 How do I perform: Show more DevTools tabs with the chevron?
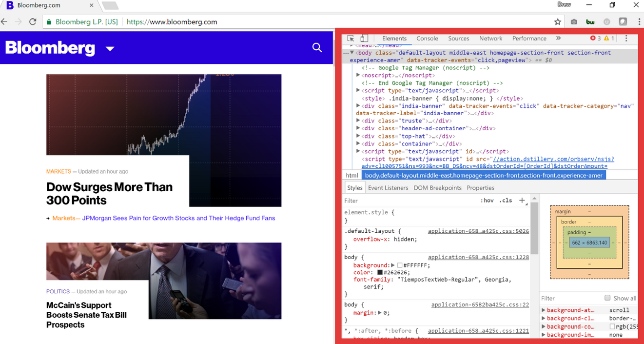point(558,39)
